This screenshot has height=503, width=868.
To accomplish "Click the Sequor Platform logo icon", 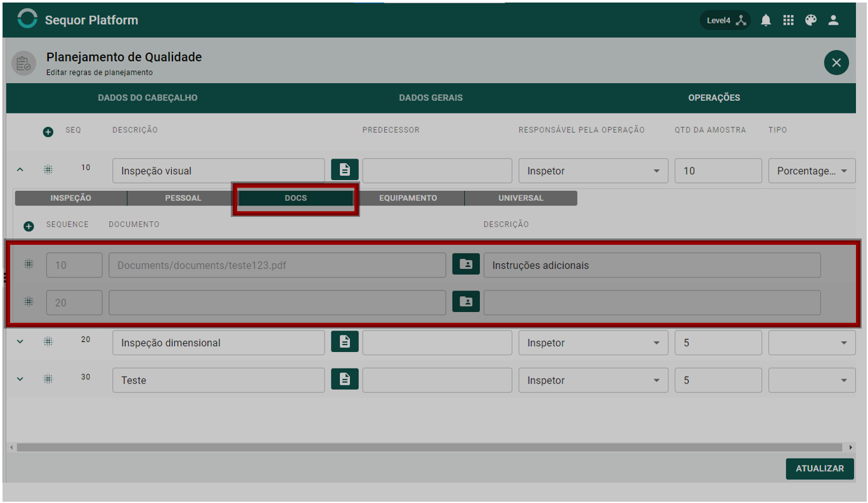I will [x=27, y=19].
